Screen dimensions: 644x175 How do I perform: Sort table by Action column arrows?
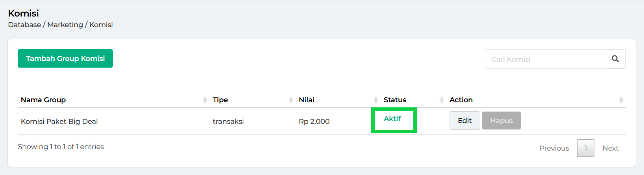coord(621,100)
